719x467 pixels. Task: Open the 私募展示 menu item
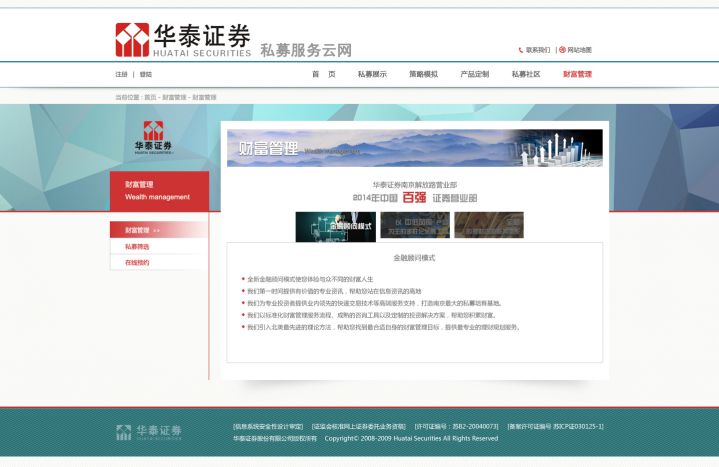372,74
